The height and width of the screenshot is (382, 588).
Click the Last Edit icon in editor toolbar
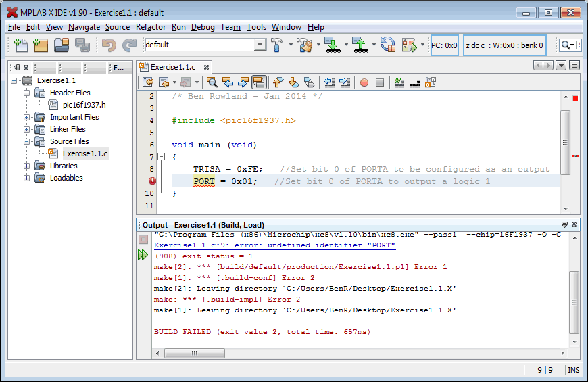(x=148, y=82)
